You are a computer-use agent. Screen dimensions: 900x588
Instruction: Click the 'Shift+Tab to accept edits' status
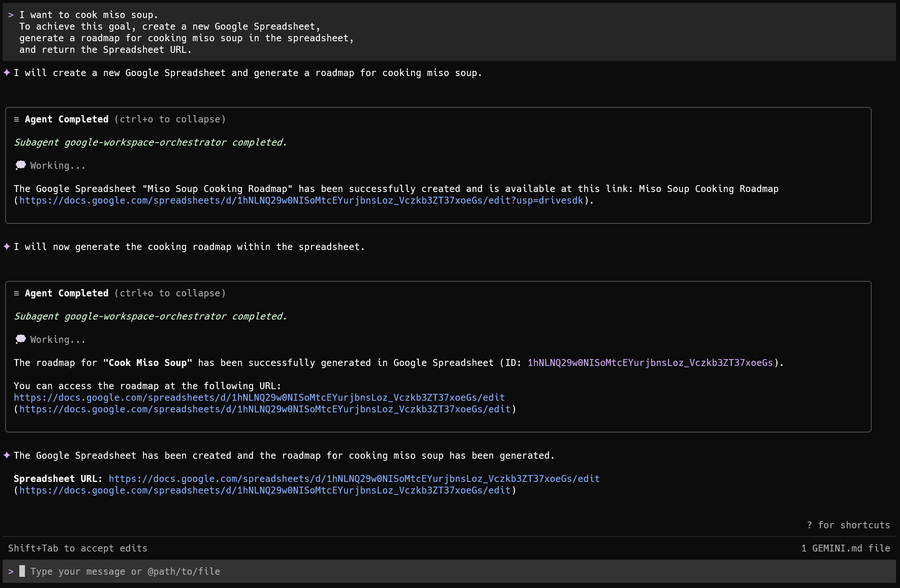click(78, 548)
